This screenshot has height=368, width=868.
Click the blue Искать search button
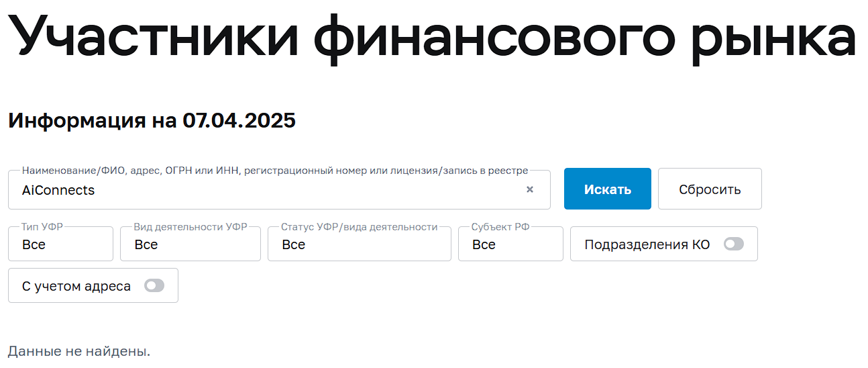point(608,189)
